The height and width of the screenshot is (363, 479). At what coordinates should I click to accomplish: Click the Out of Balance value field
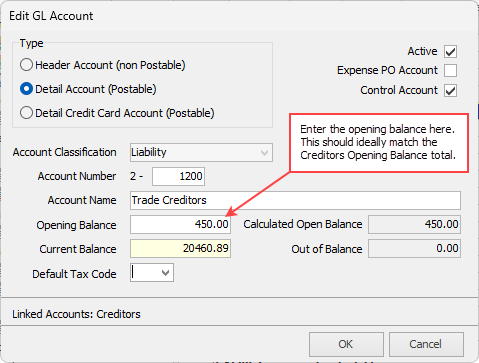[414, 248]
